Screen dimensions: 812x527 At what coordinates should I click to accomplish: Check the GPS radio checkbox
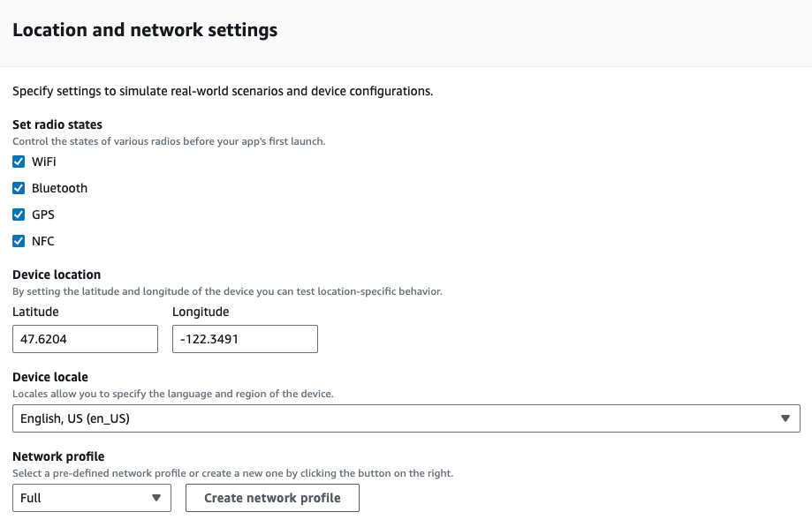click(x=19, y=215)
